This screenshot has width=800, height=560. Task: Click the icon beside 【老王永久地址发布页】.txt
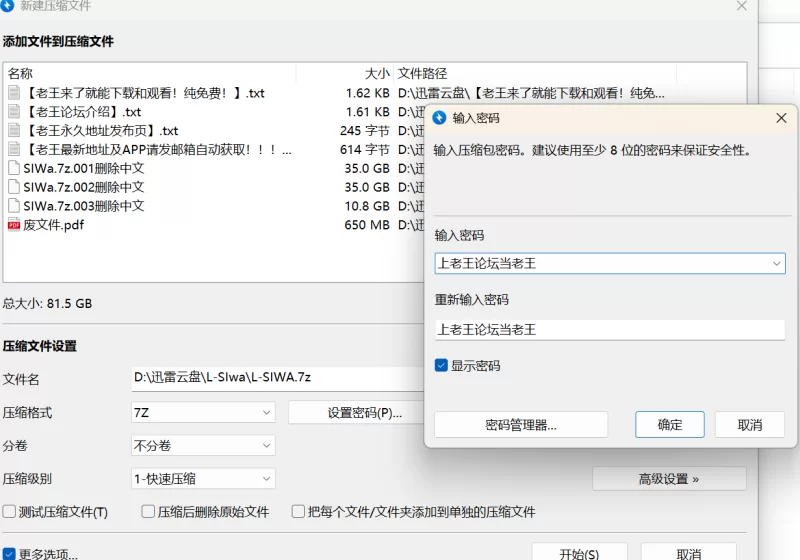click(x=14, y=131)
